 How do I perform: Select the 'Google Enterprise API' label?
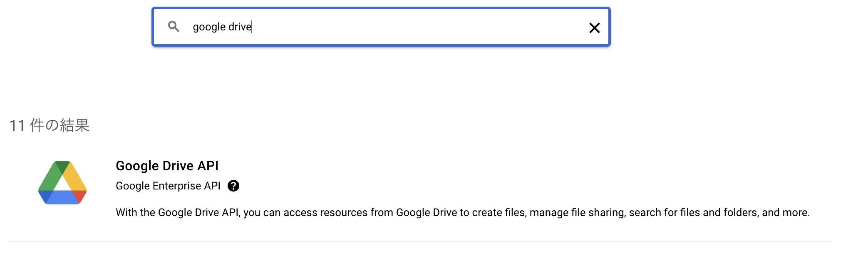click(168, 186)
